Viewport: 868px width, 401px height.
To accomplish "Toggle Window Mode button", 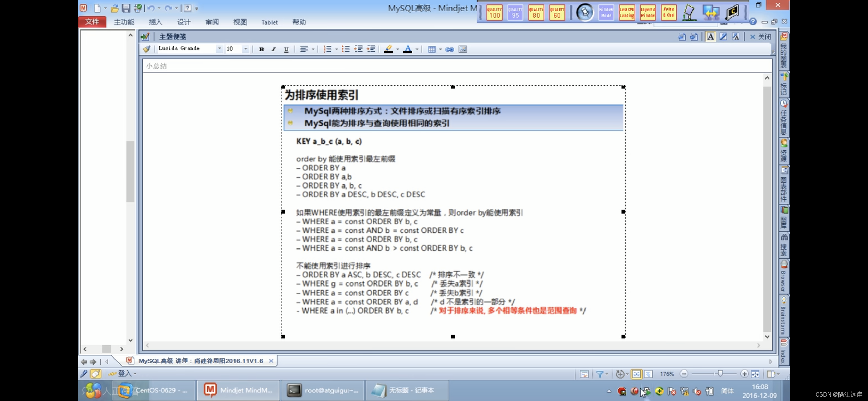I will 606,13.
